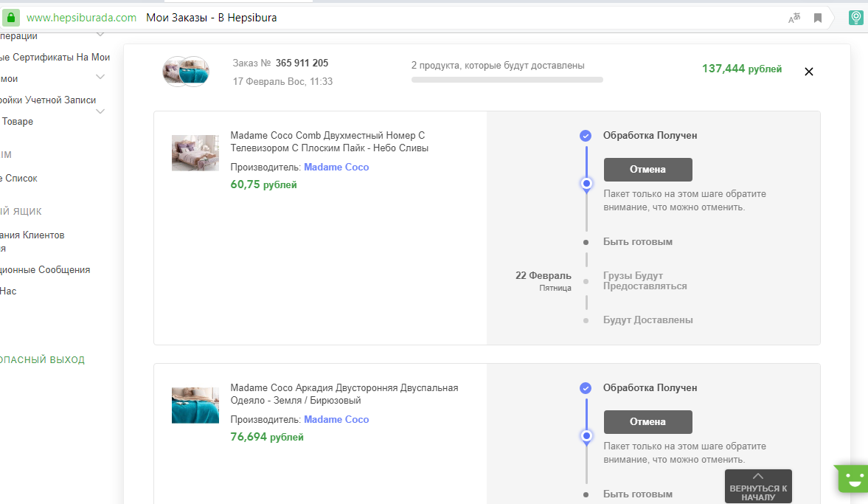The height and width of the screenshot is (504, 868).
Task: Expand chevron below Учетной Записи sidebar item
Action: click(x=100, y=111)
